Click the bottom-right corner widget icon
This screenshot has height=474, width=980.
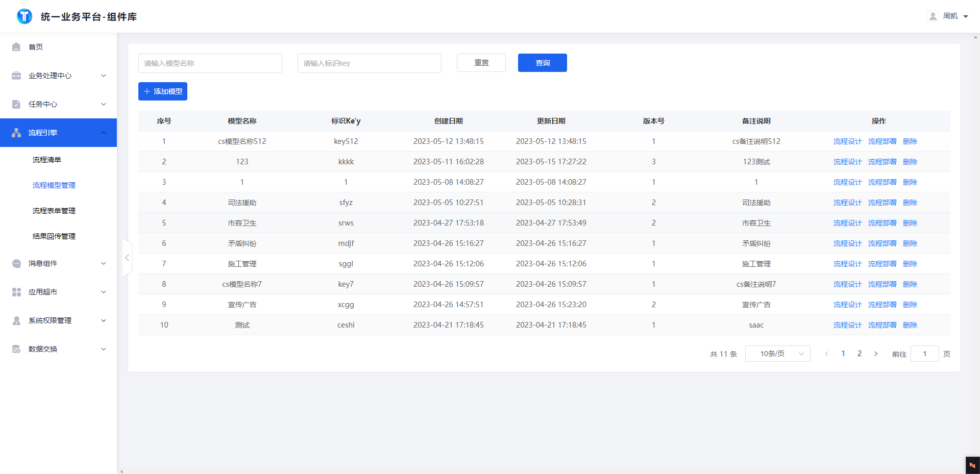pyautogui.click(x=972, y=465)
